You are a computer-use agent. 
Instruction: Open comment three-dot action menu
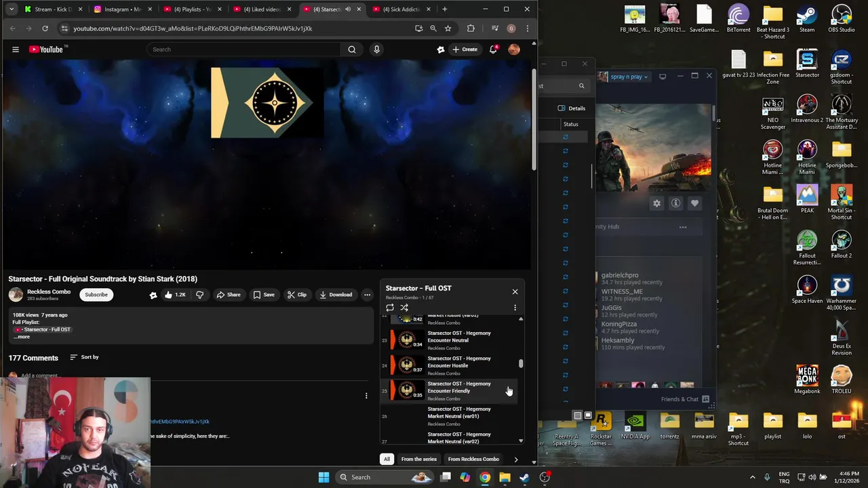366,396
